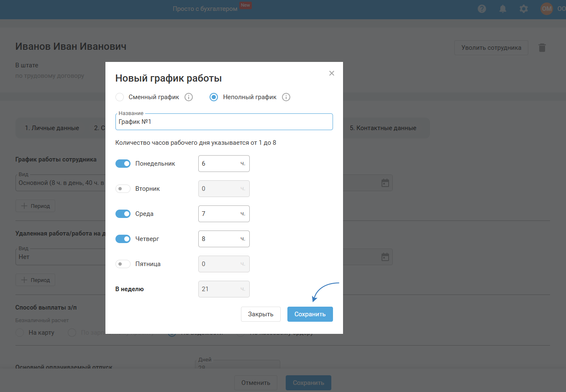Enable the Вторник toggle
Image resolution: width=566 pixels, height=392 pixels.
click(x=123, y=189)
